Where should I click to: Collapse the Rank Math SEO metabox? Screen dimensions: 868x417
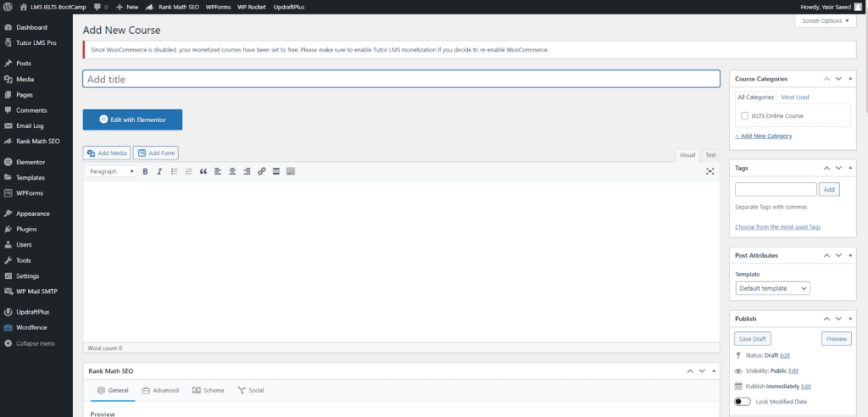[x=714, y=371]
